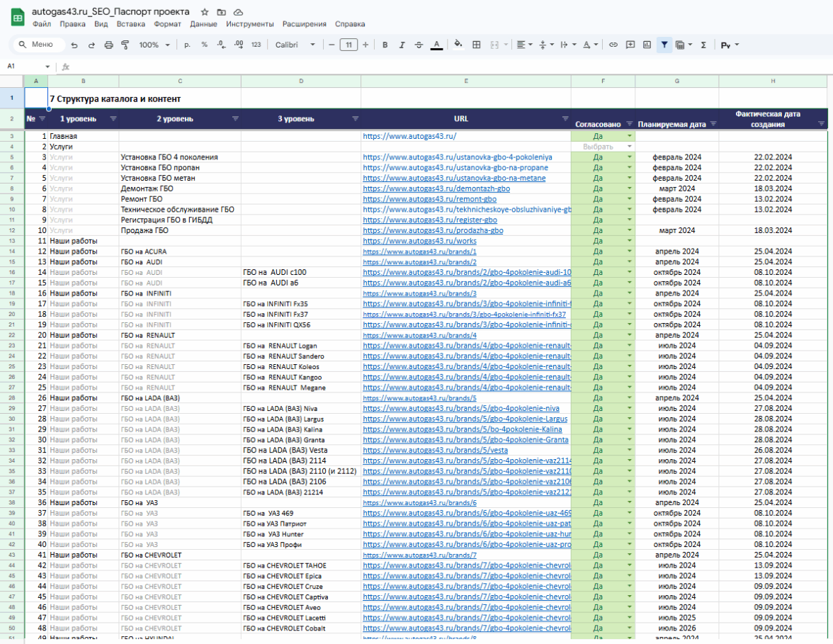Open the fill color picker
The image size is (833, 644).
coord(458,45)
